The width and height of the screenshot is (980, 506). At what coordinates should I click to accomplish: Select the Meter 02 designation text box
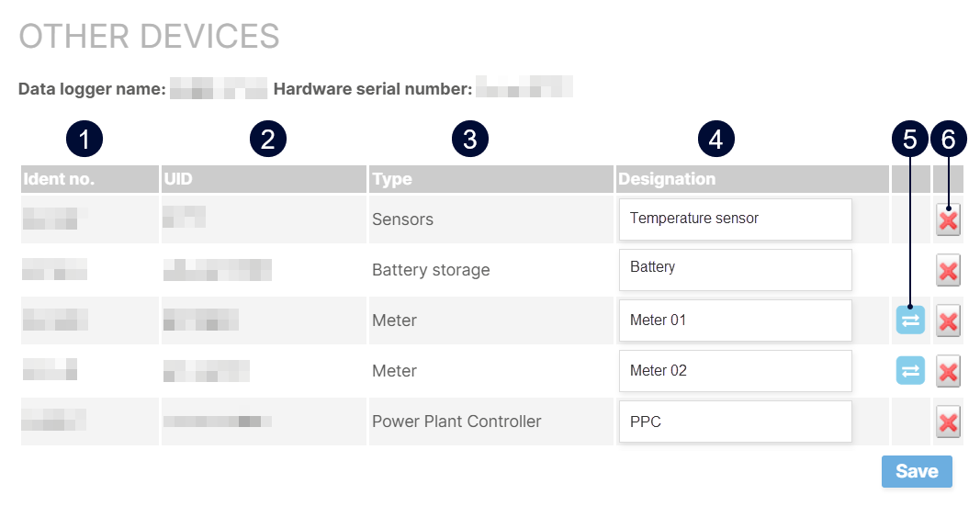point(735,371)
